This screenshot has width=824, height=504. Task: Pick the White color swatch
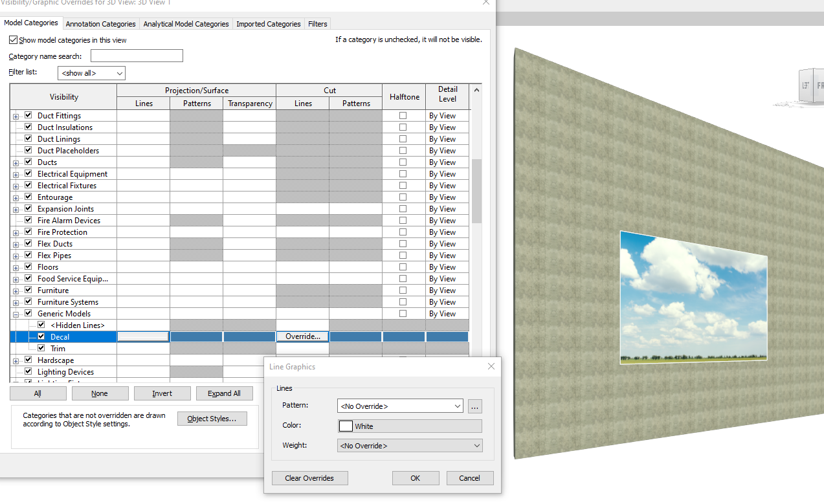pos(346,426)
